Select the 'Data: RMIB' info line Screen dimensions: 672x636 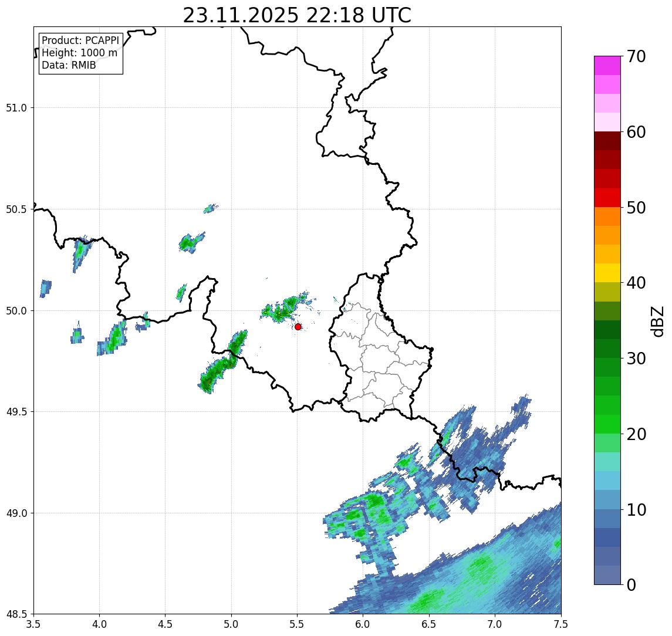pyautogui.click(x=69, y=65)
